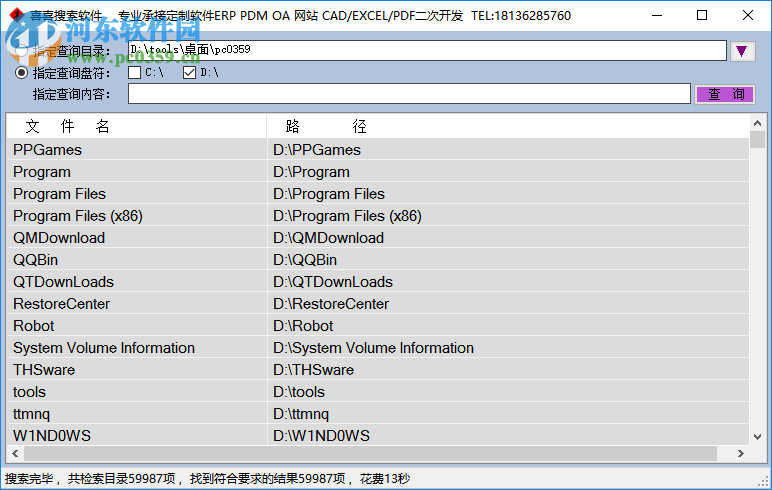Select the ttmnq file name cell

click(x=136, y=414)
